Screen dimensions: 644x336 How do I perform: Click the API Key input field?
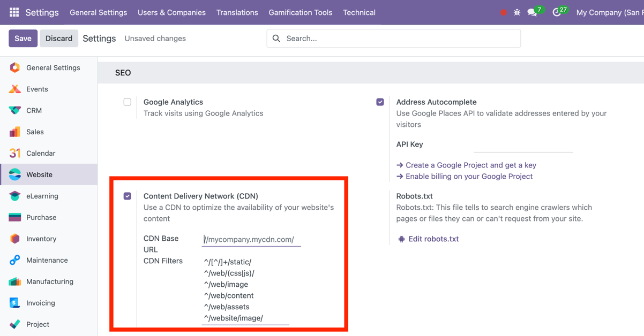[x=523, y=145]
